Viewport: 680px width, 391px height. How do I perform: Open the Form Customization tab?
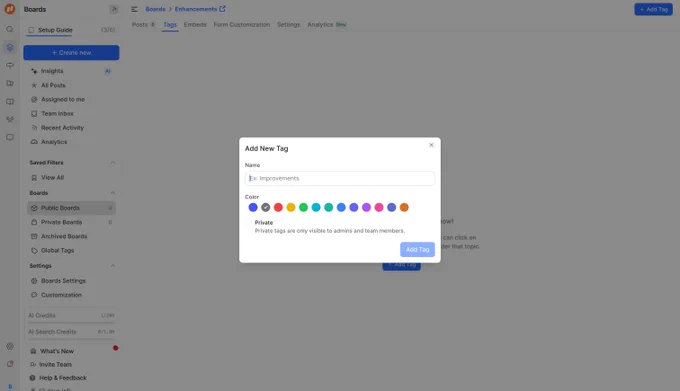point(242,25)
